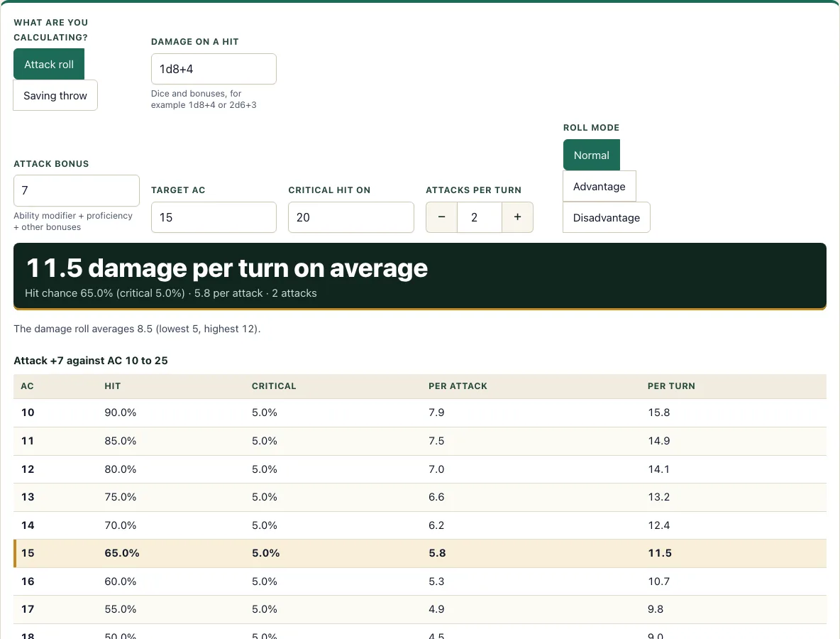Click the 6.6 per attack cell
Screen dimensions: 840x639
(x=436, y=497)
